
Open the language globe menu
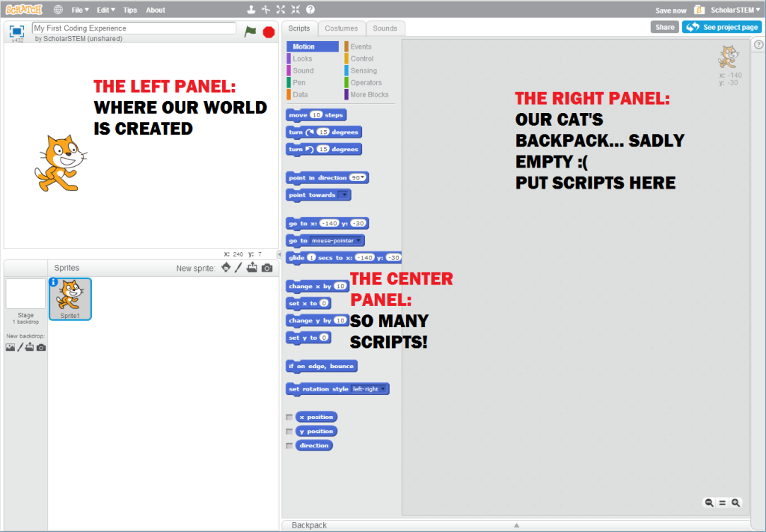tap(58, 10)
